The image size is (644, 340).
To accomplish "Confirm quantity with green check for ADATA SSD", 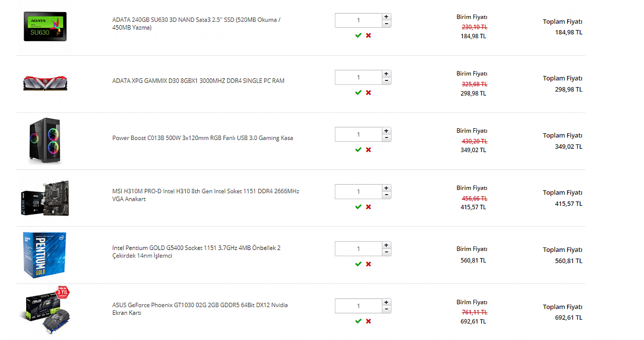I will coord(358,36).
